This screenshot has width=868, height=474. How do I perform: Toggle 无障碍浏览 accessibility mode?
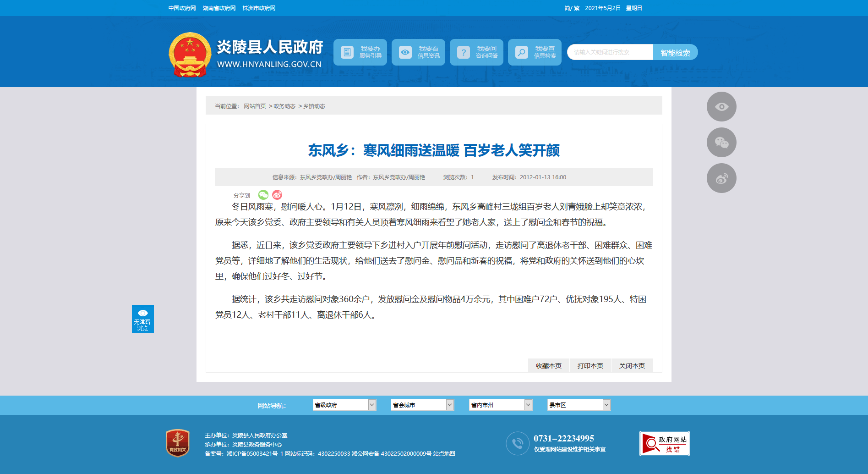(x=142, y=319)
